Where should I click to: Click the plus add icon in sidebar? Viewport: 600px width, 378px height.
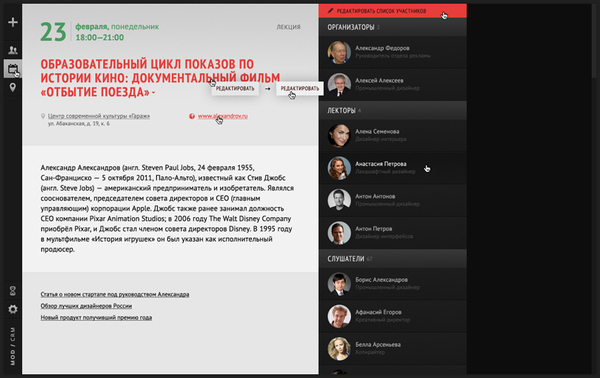(13, 22)
